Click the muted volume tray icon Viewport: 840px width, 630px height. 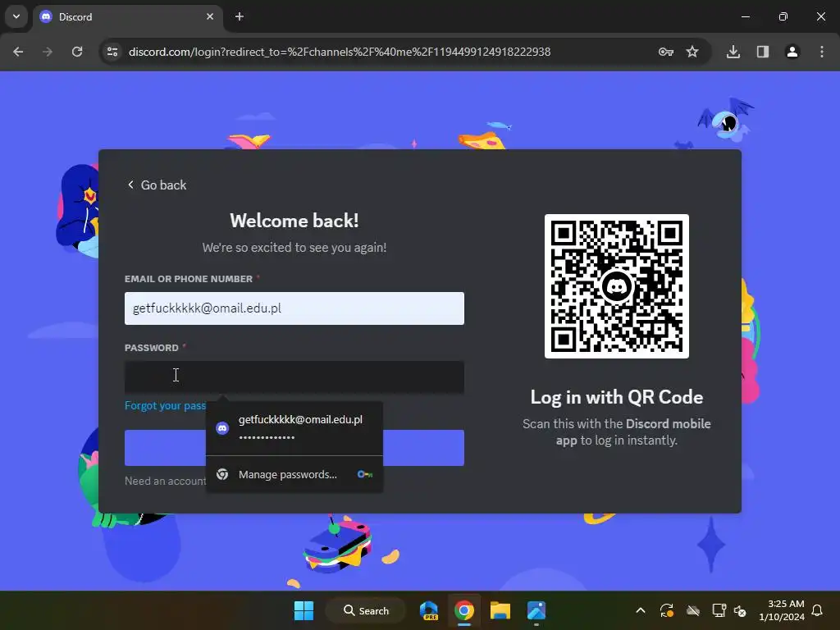(741, 610)
